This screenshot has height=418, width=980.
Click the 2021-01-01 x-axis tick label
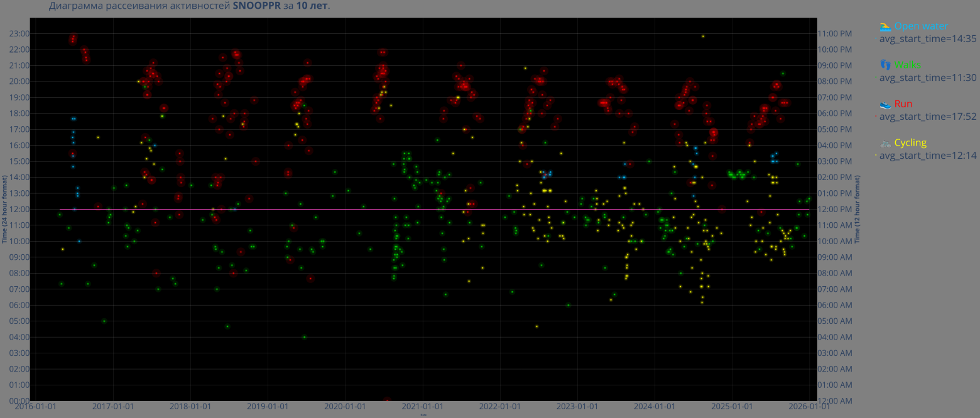[423, 407]
